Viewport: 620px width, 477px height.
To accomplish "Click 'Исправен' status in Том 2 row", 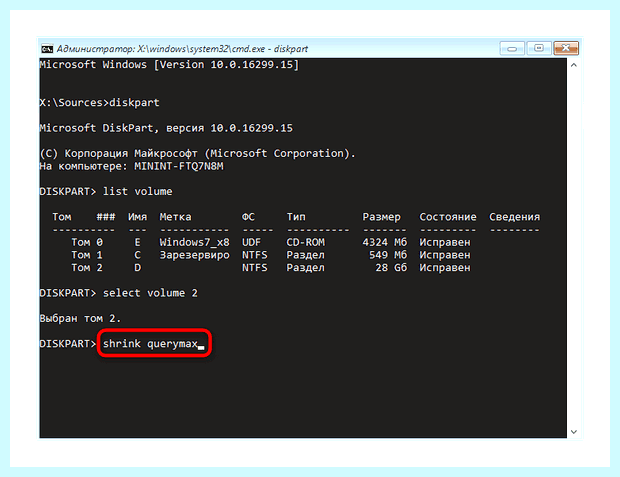I will coord(445,267).
